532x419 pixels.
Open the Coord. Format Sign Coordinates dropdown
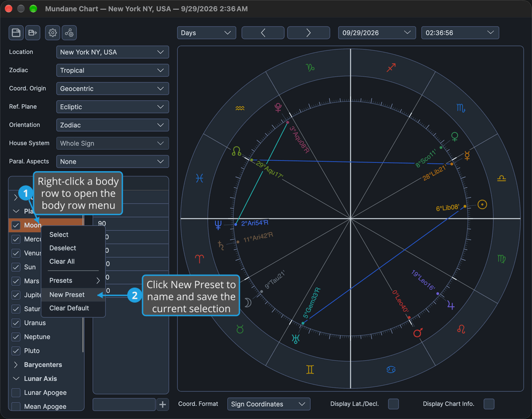click(269, 404)
